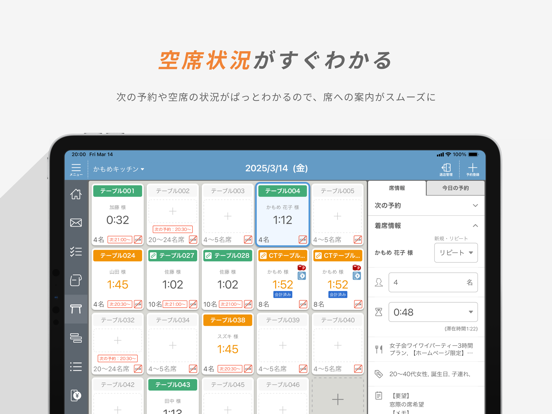The height and width of the screenshot is (414, 552).
Task: Open the door-shaped icon in the header
Action: point(446,169)
